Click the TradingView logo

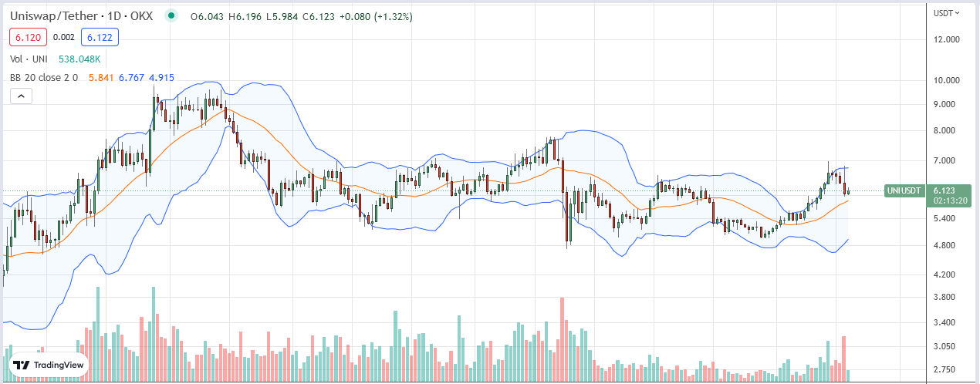[x=48, y=365]
